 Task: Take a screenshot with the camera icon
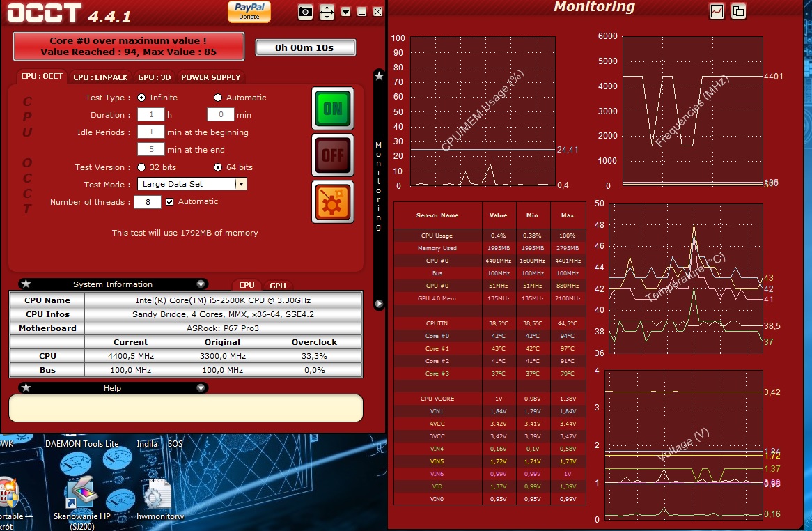coord(305,12)
